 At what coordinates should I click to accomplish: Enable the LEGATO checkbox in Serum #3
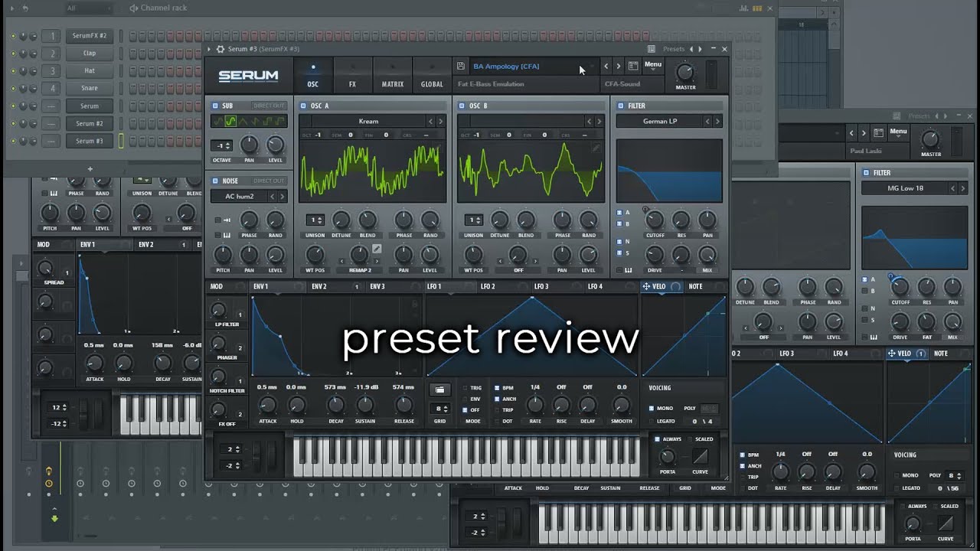(x=652, y=422)
